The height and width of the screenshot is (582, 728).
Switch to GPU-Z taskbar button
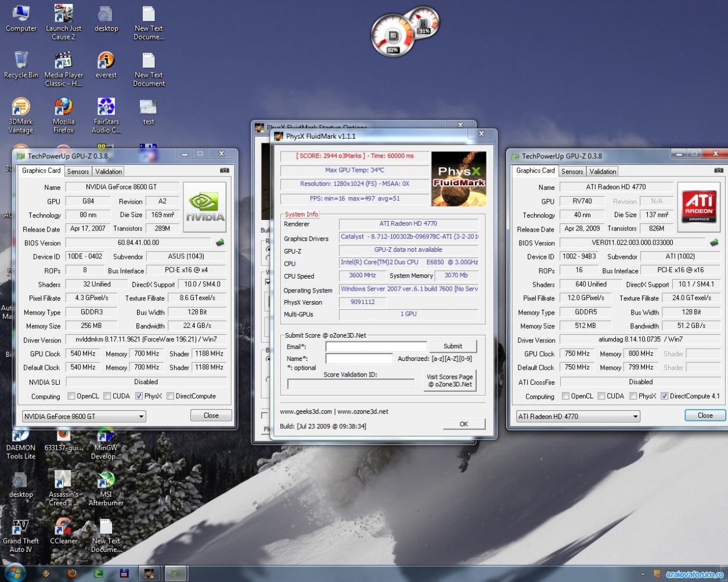[176, 573]
